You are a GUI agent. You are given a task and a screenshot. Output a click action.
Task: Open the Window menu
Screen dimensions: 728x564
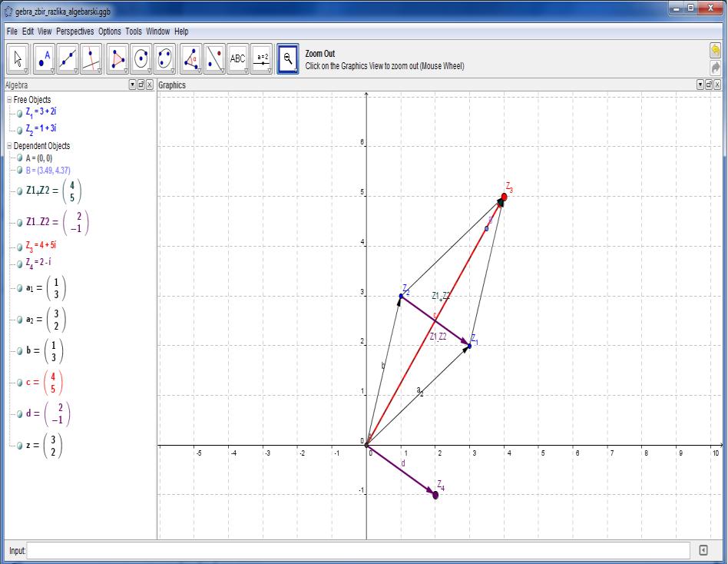point(158,32)
